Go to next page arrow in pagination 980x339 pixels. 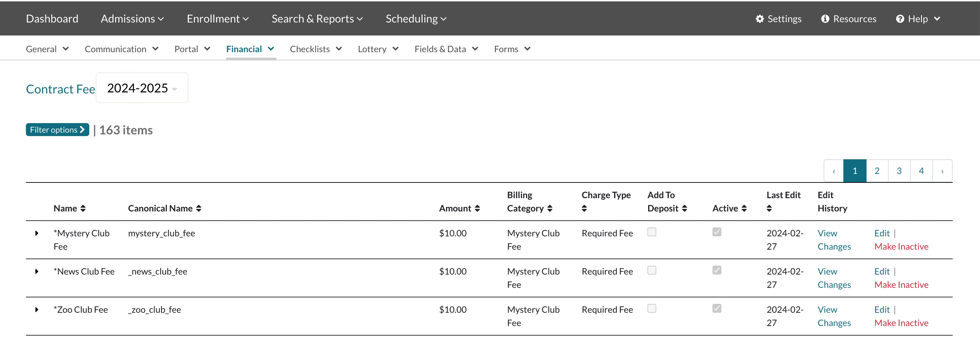coord(942,171)
